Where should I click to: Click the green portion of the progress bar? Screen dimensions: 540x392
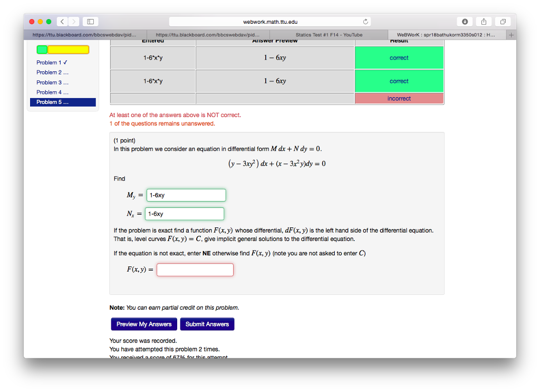[42, 49]
